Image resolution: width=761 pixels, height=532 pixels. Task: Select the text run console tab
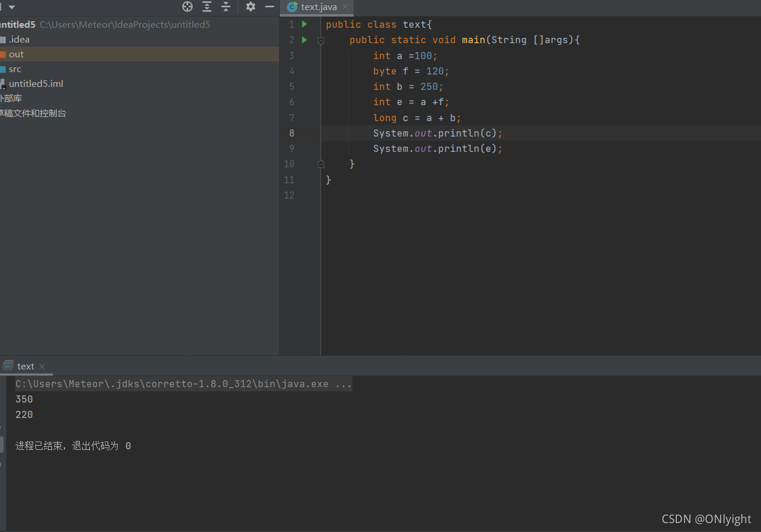pos(26,366)
